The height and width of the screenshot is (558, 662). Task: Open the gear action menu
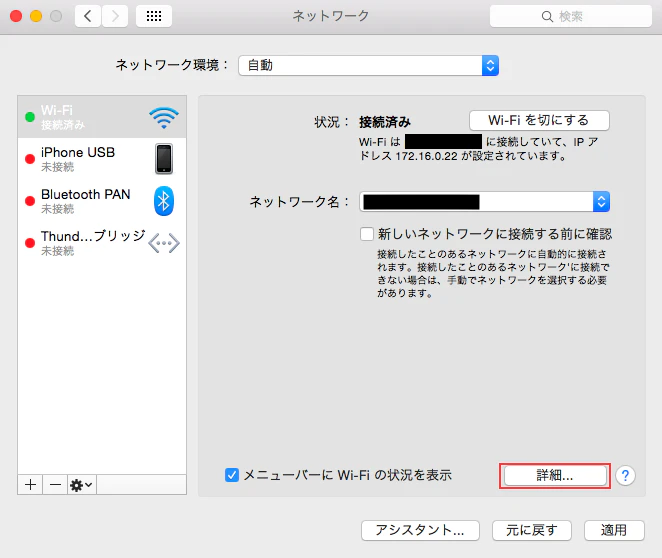click(x=82, y=485)
